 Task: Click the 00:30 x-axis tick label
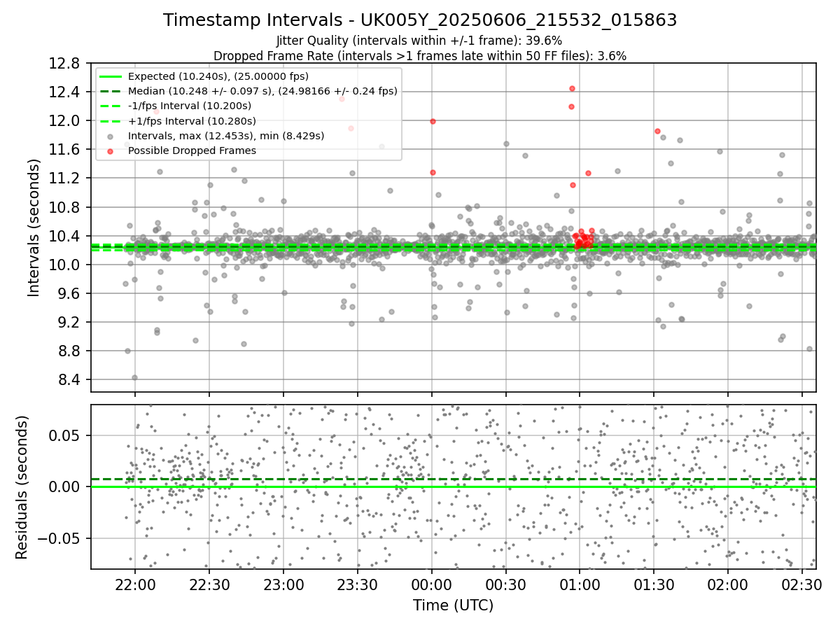[505, 586]
